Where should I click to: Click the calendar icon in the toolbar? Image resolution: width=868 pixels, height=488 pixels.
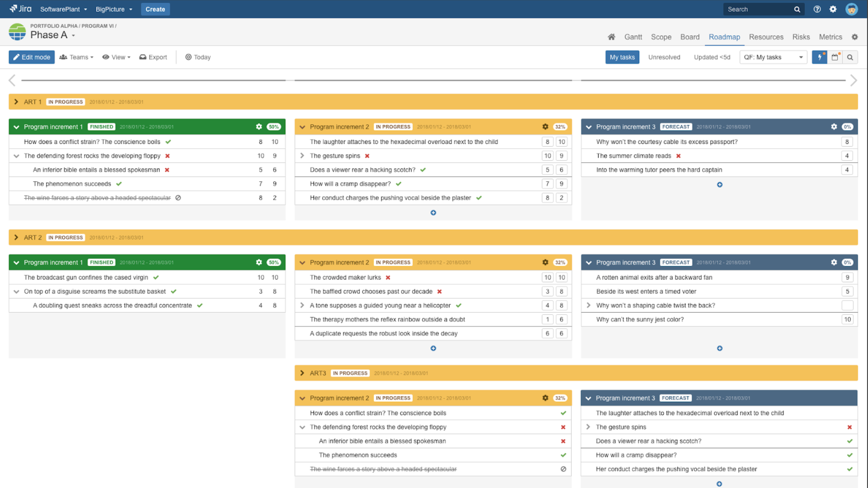point(835,57)
